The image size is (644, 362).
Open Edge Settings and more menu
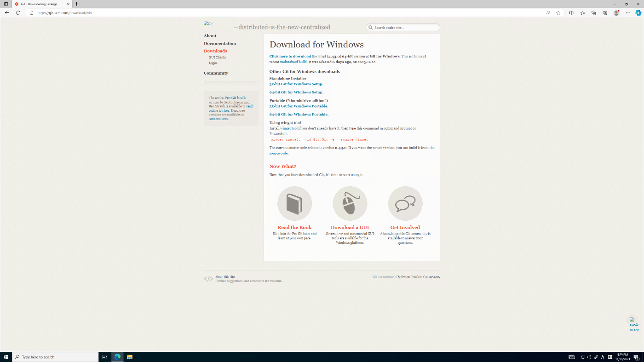click(x=628, y=13)
